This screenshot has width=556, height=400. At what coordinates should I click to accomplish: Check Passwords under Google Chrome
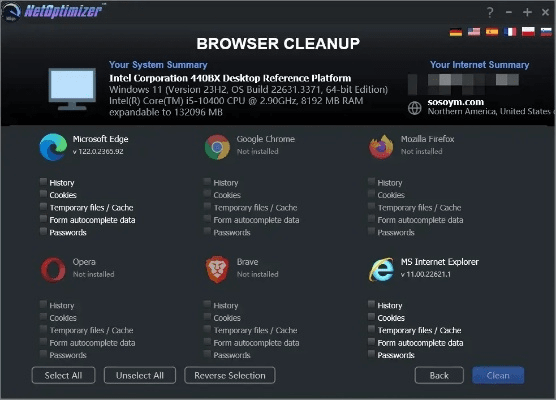(207, 232)
